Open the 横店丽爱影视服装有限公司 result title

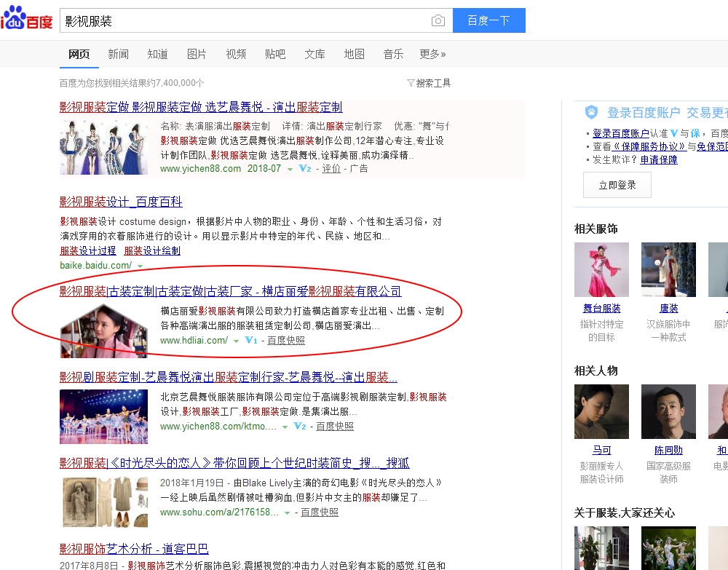pyautogui.click(x=230, y=291)
